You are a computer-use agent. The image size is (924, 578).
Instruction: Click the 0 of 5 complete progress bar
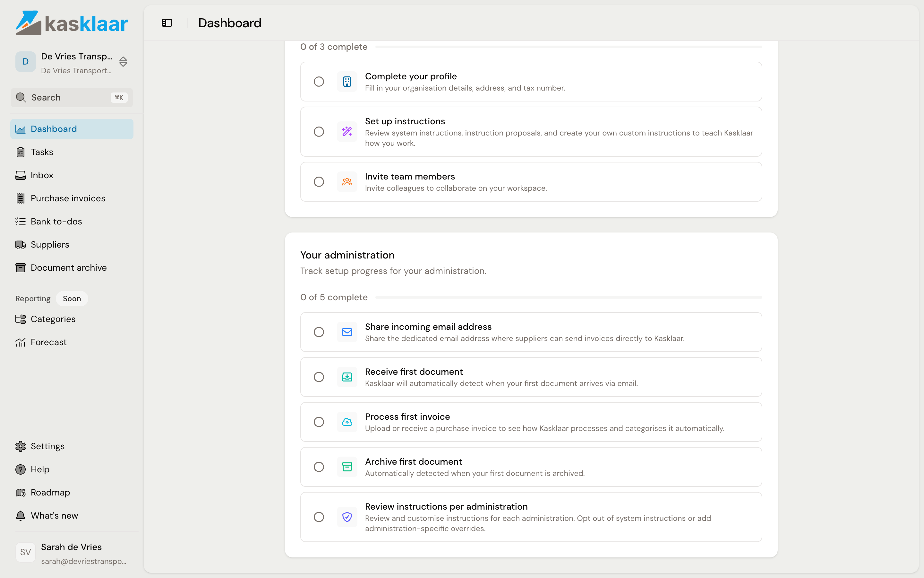(569, 297)
